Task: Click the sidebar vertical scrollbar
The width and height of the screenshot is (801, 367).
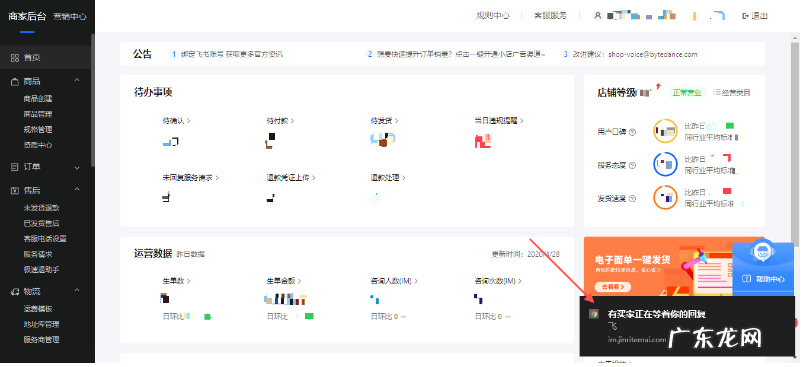Action: pos(92,100)
